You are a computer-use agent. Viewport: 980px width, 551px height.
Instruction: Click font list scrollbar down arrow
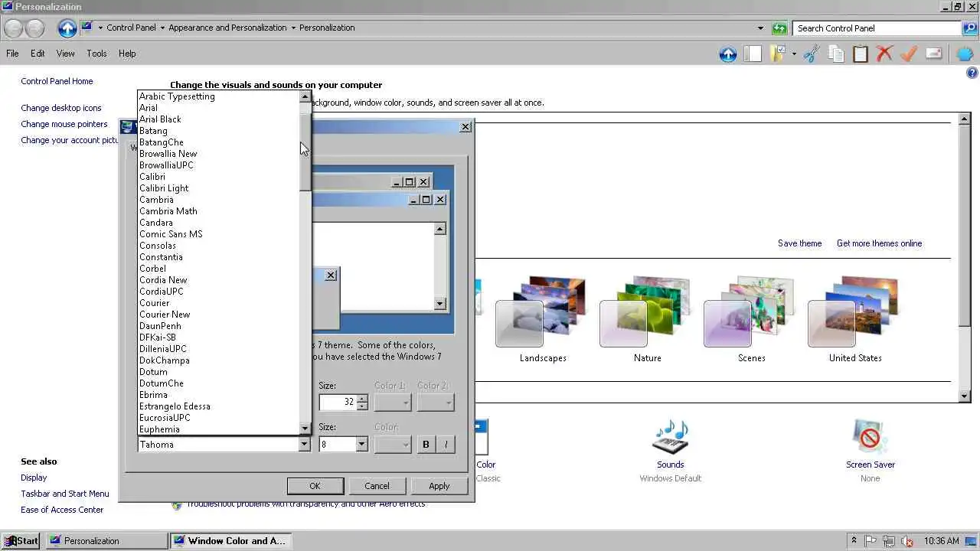[305, 429]
